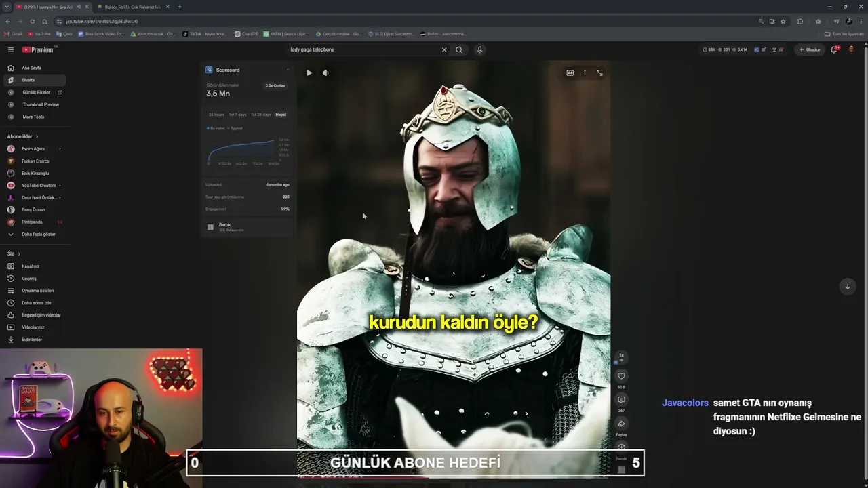Reload the page
This screenshot has height=488, width=868.
(x=32, y=21)
